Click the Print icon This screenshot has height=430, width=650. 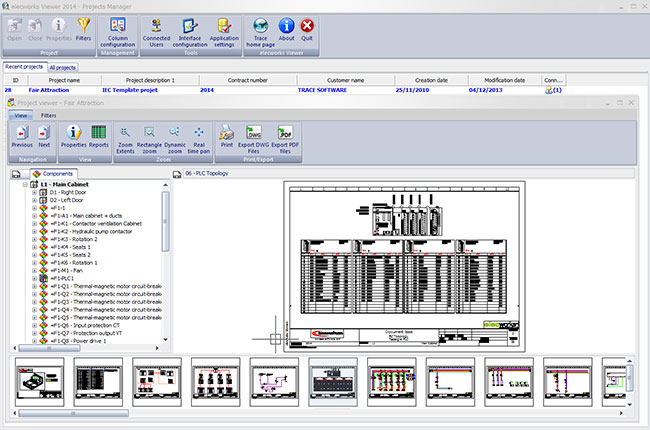[227, 132]
